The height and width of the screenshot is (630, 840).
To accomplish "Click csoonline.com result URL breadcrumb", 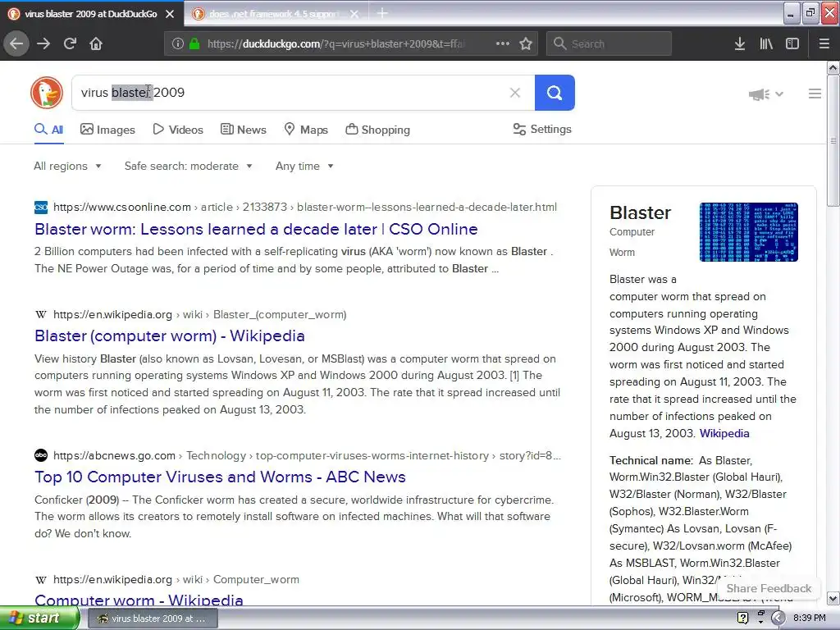I will tap(305, 207).
